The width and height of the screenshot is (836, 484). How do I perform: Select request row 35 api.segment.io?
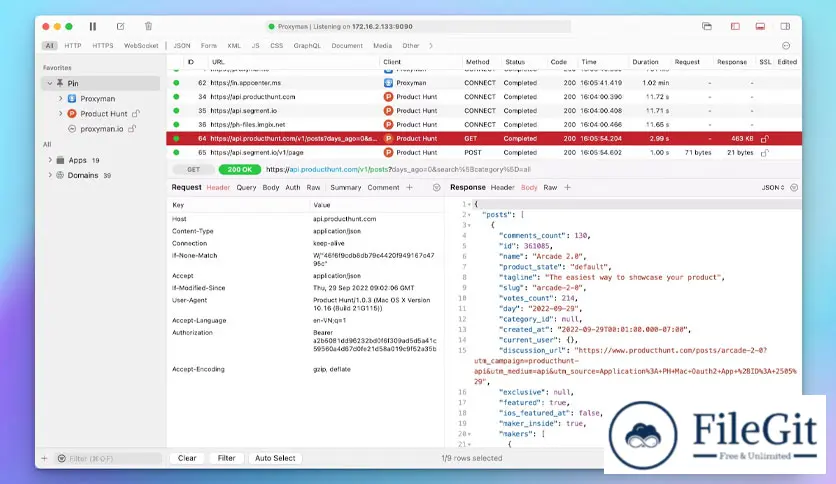(484, 110)
